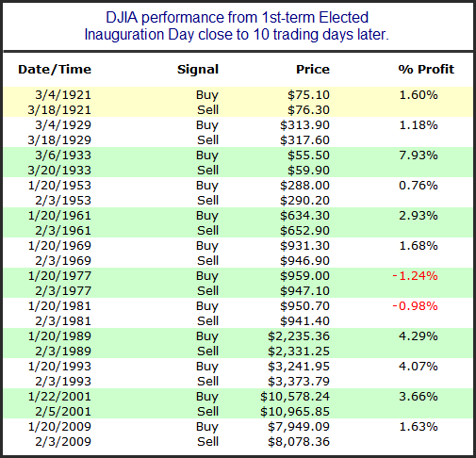Click the red -1.24% profit value
This screenshot has width=476, height=458.
[x=415, y=275]
